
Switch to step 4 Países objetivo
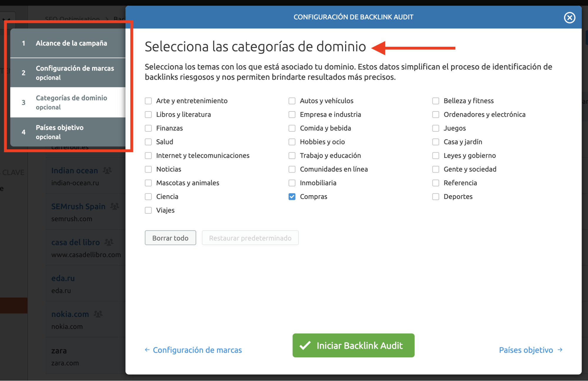click(x=68, y=132)
